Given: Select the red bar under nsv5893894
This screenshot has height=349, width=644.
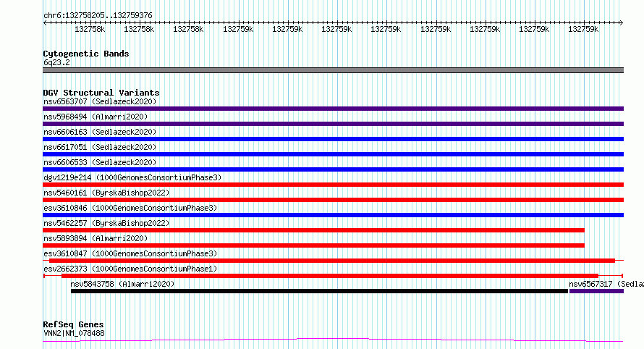Looking at the screenshot, I should point(313,245).
